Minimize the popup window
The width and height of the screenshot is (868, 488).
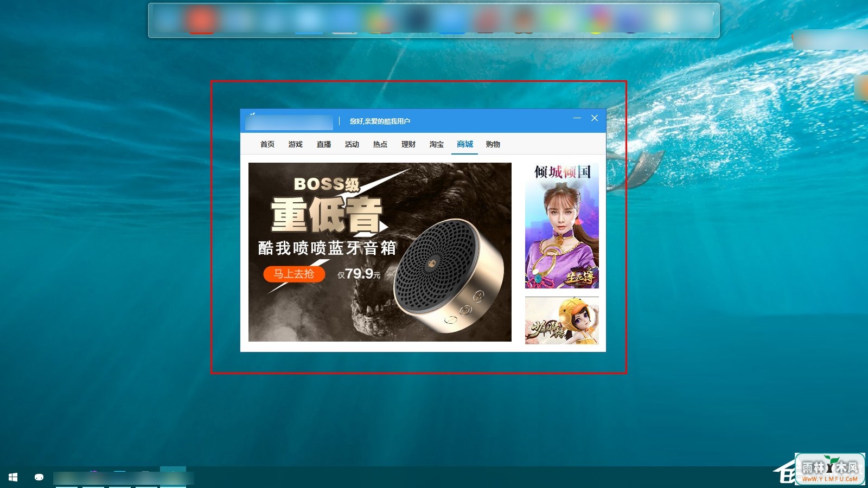pyautogui.click(x=577, y=118)
